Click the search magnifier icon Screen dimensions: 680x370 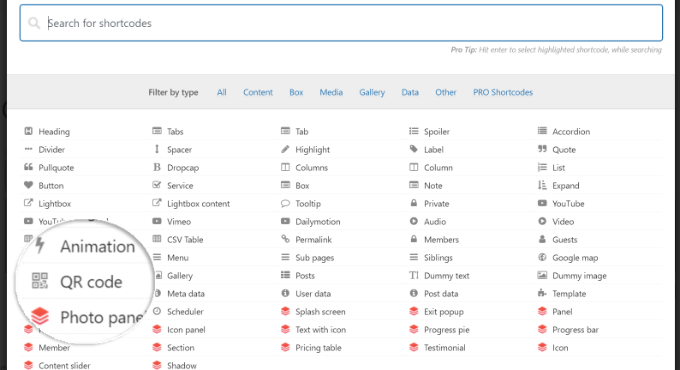34,23
